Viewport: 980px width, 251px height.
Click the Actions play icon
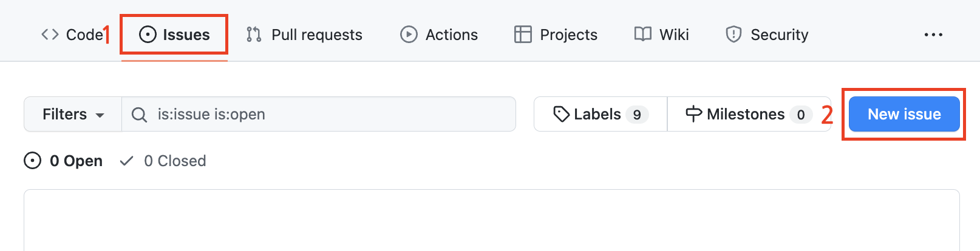coord(409,35)
